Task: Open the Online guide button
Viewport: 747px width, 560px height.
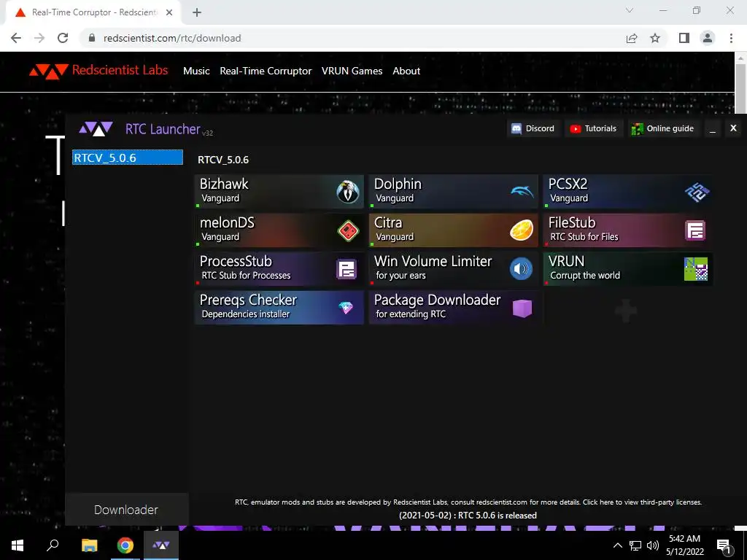Action: coord(663,128)
